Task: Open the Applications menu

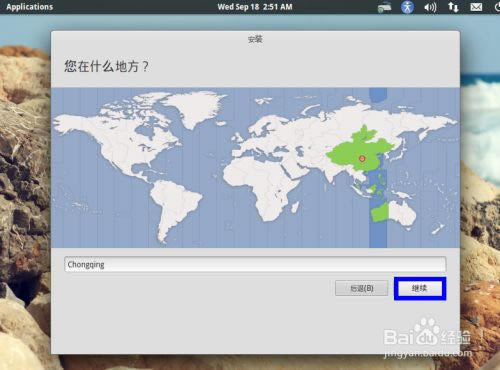Action: click(x=29, y=7)
